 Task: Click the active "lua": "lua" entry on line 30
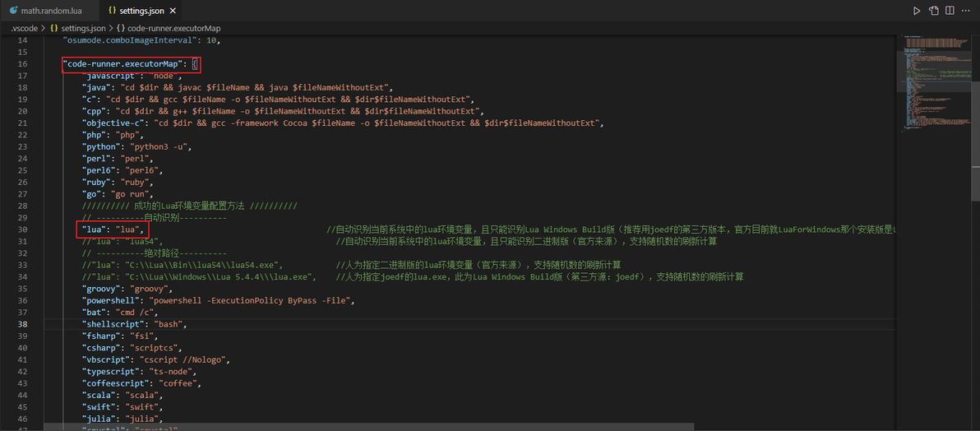point(113,229)
